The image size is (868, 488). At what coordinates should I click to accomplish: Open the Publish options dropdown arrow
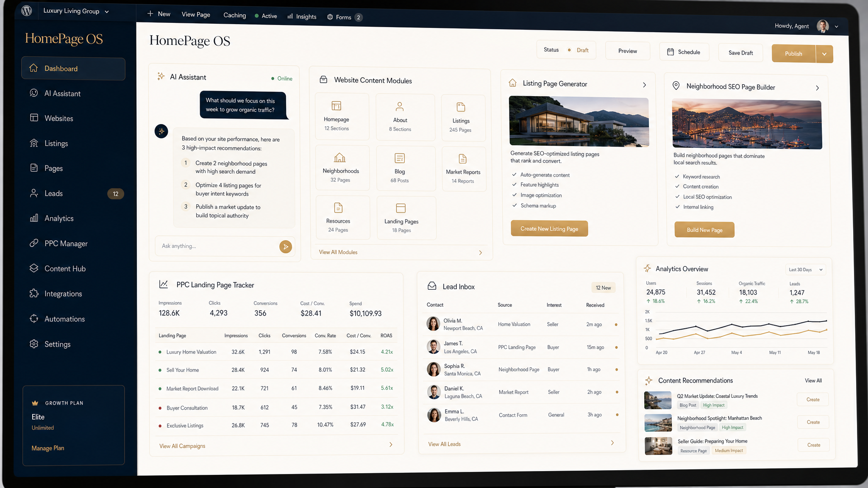click(x=824, y=54)
